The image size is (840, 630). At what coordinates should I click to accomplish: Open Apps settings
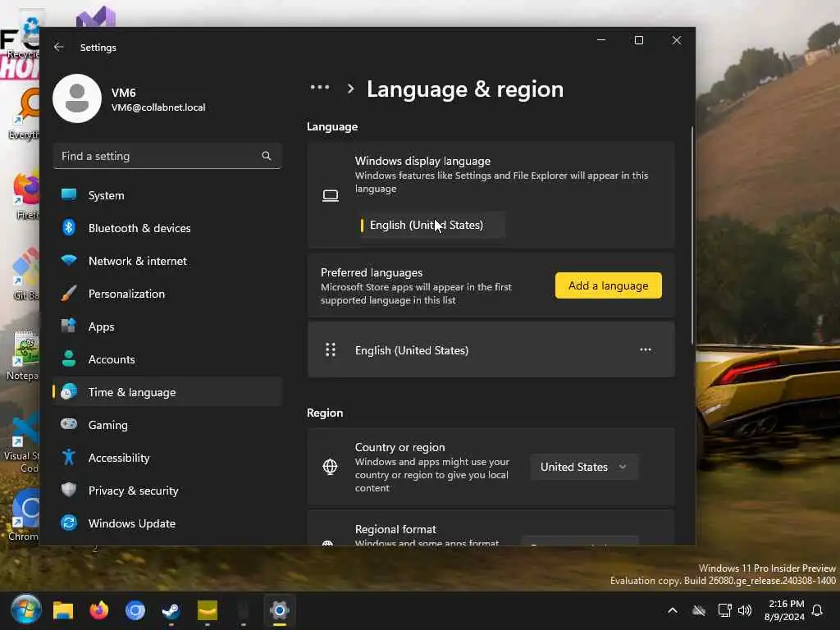(x=167, y=326)
